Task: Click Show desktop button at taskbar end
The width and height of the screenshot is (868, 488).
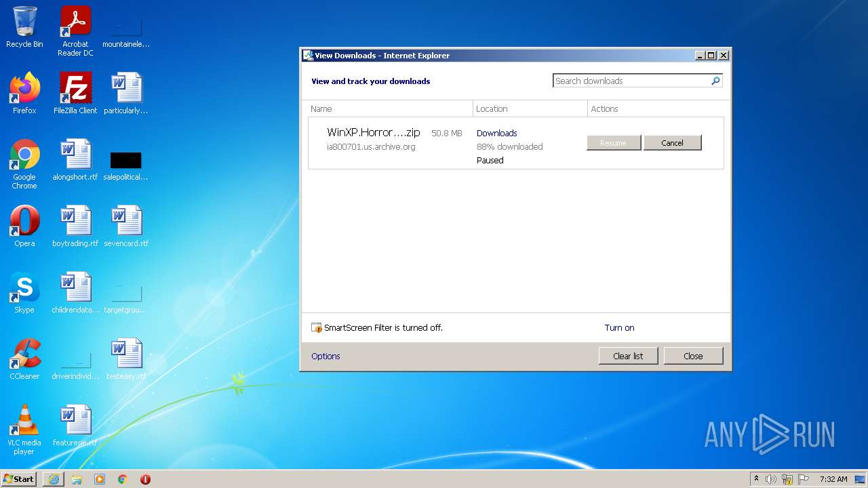Action: pyautogui.click(x=860, y=479)
